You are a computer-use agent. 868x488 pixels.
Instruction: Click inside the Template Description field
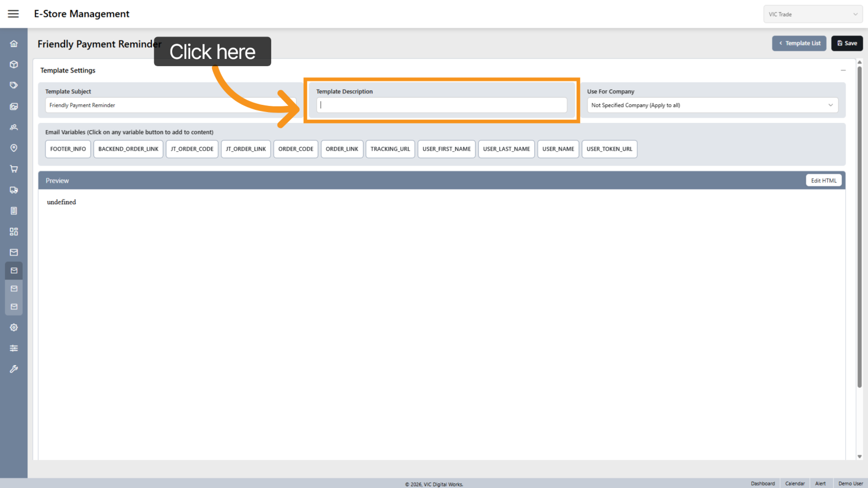click(x=442, y=105)
